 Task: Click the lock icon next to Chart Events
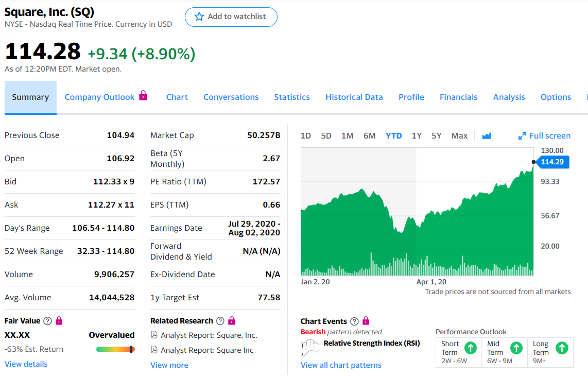click(x=366, y=321)
